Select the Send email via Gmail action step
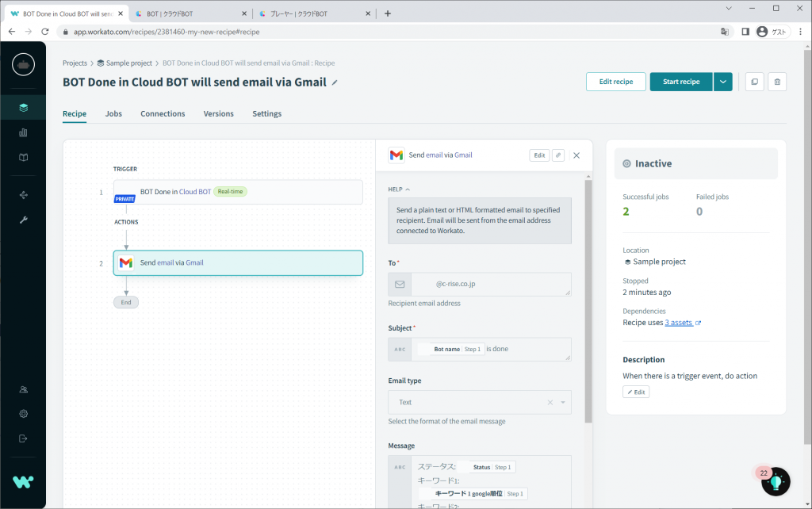 [238, 263]
